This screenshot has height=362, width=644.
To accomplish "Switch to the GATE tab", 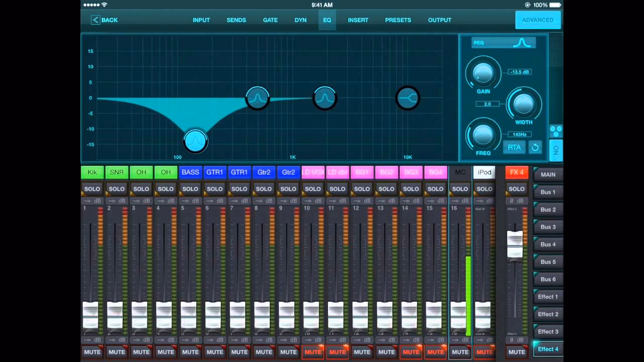I will tap(270, 20).
